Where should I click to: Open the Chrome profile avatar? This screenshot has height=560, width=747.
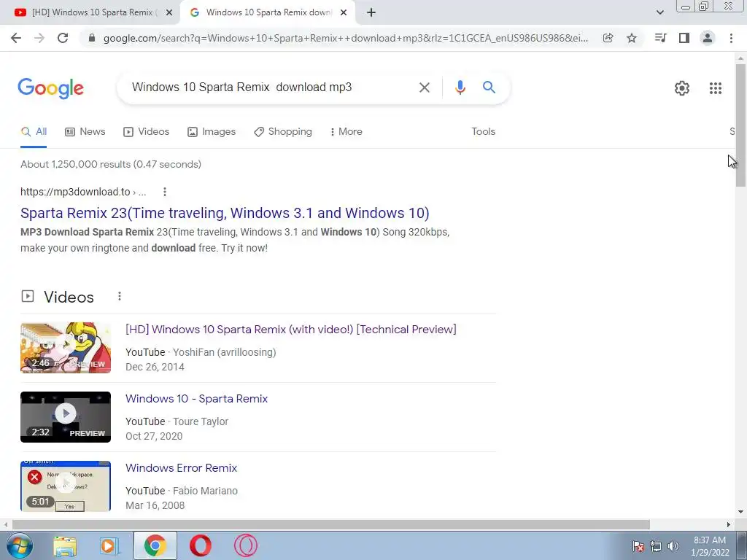click(x=708, y=38)
